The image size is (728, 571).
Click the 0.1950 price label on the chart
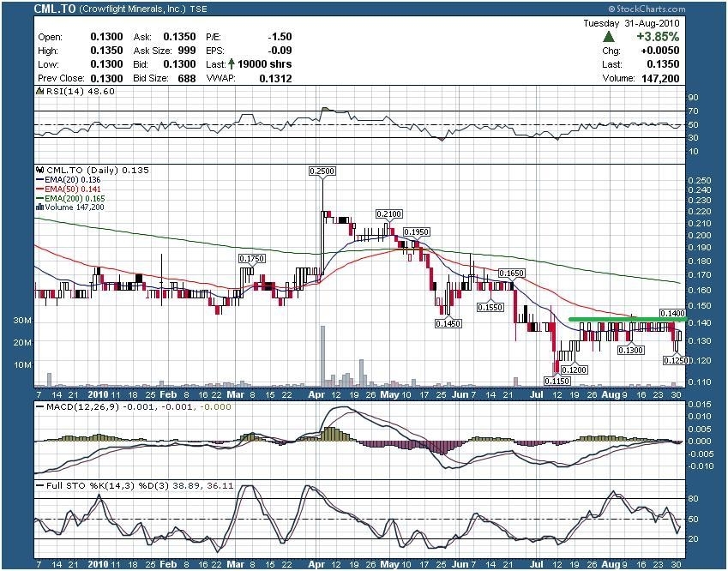pyautogui.click(x=416, y=231)
